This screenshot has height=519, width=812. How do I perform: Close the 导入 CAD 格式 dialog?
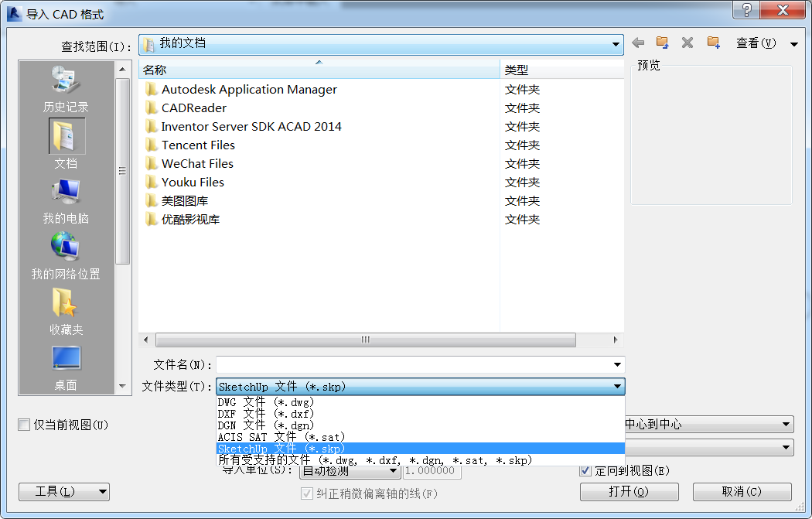coord(784,10)
